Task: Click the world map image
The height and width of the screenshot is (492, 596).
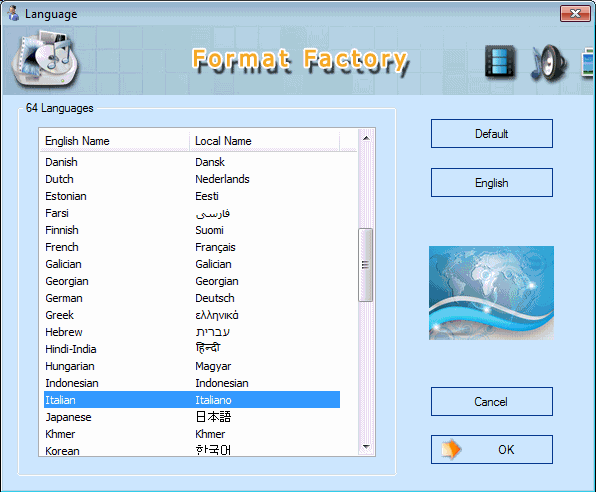Action: [491, 293]
